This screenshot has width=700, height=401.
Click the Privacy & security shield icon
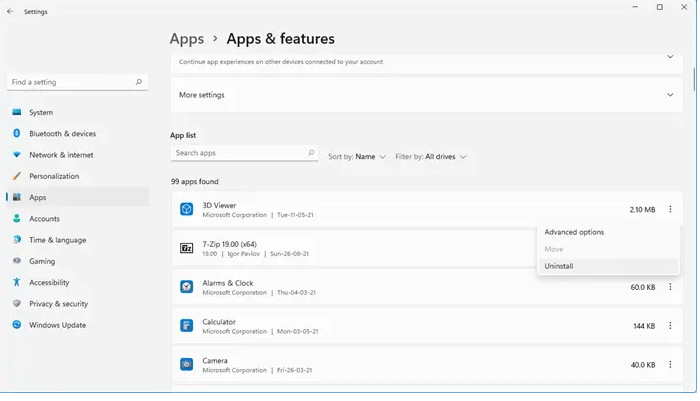pyautogui.click(x=17, y=303)
